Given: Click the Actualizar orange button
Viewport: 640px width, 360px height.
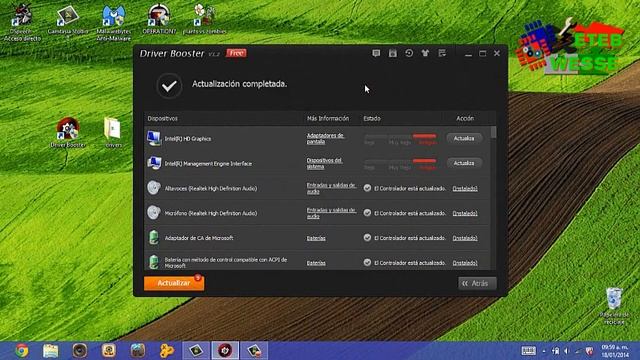Looking at the screenshot, I should click(x=174, y=283).
